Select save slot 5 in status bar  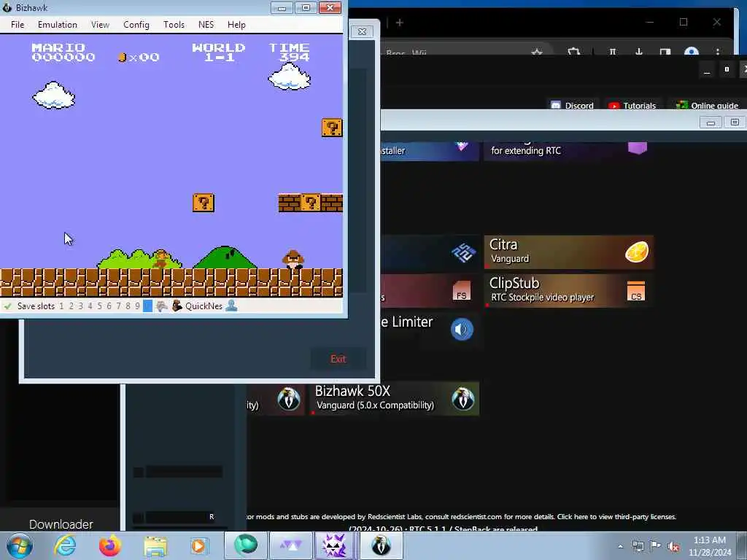[99, 306]
